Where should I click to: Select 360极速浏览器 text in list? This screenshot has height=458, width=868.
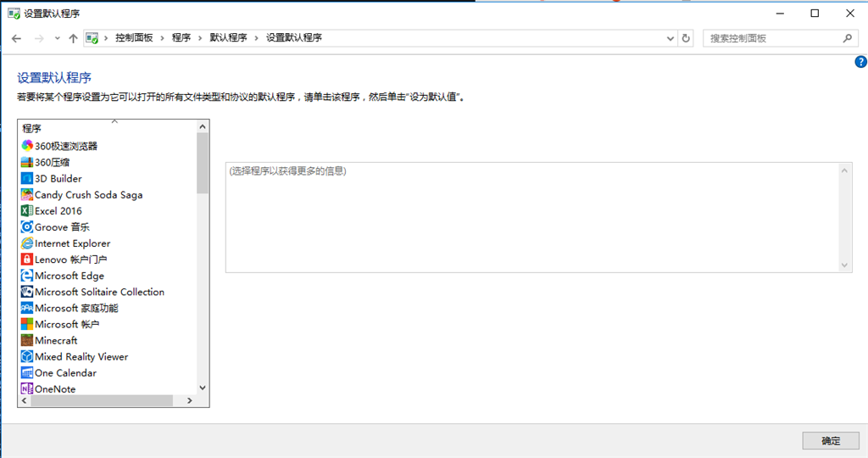[66, 146]
